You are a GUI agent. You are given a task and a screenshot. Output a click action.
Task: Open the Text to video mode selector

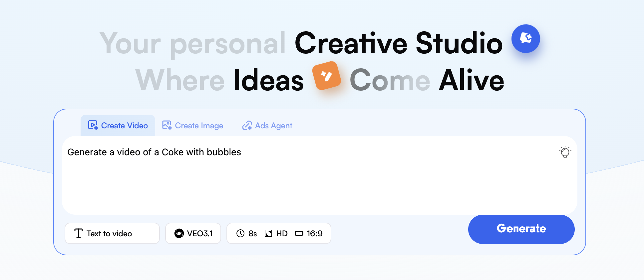tap(112, 233)
